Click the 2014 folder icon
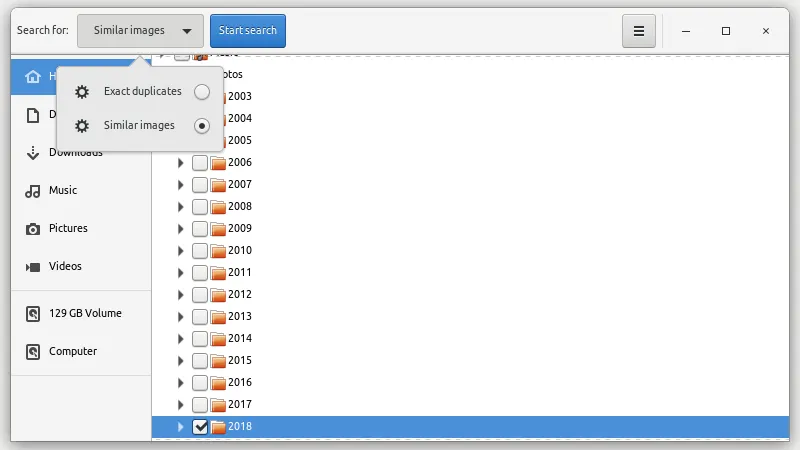 [x=218, y=339]
